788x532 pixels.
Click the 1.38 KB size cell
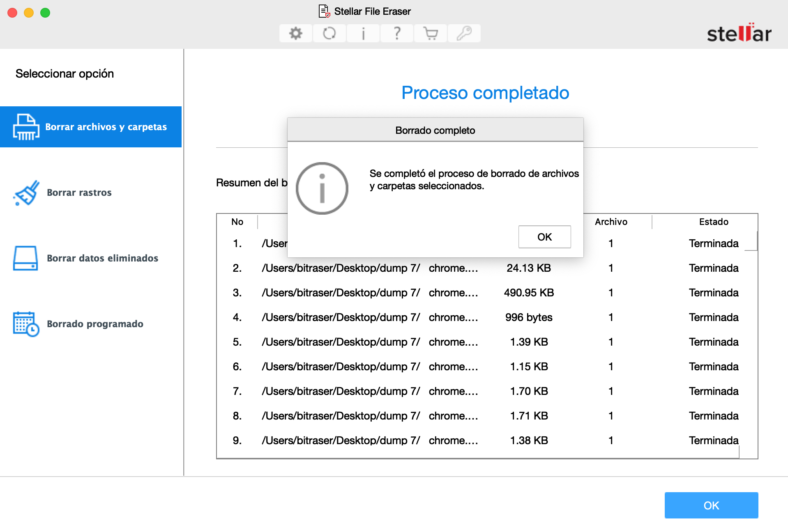529,440
